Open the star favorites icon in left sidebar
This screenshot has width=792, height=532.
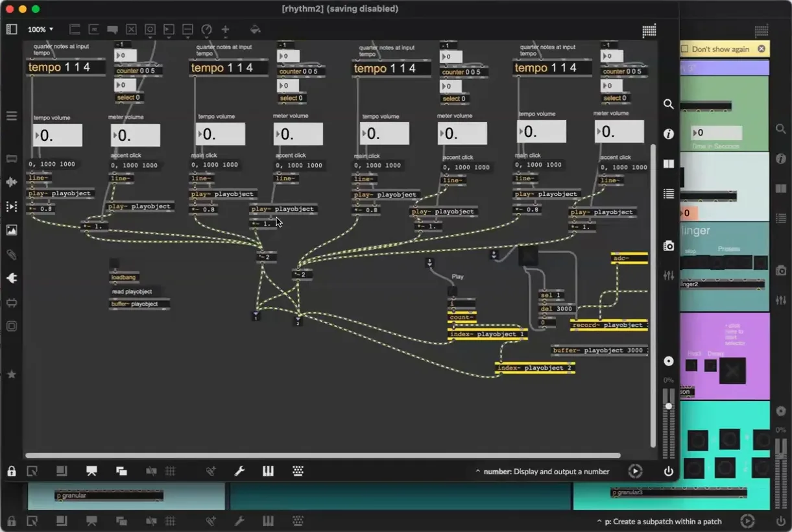coord(12,374)
